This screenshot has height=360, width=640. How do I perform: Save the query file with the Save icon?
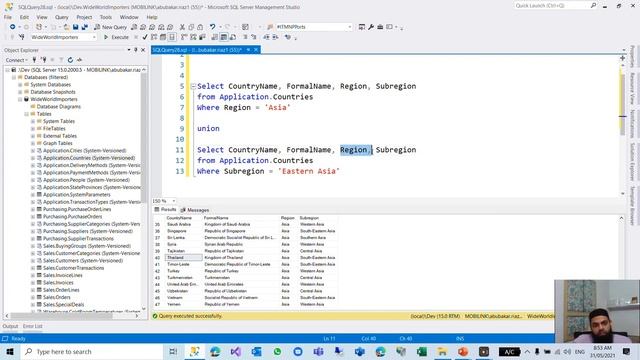[x=76, y=27]
